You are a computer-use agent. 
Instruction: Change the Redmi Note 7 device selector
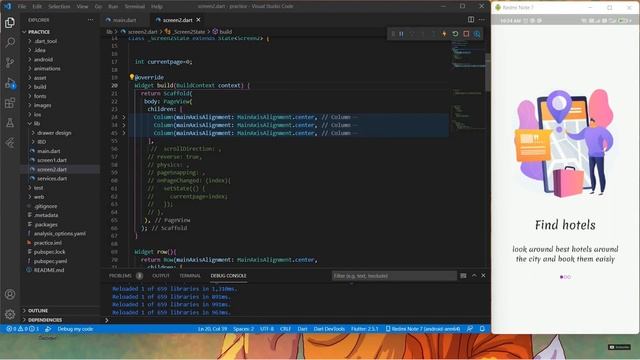pos(423,329)
